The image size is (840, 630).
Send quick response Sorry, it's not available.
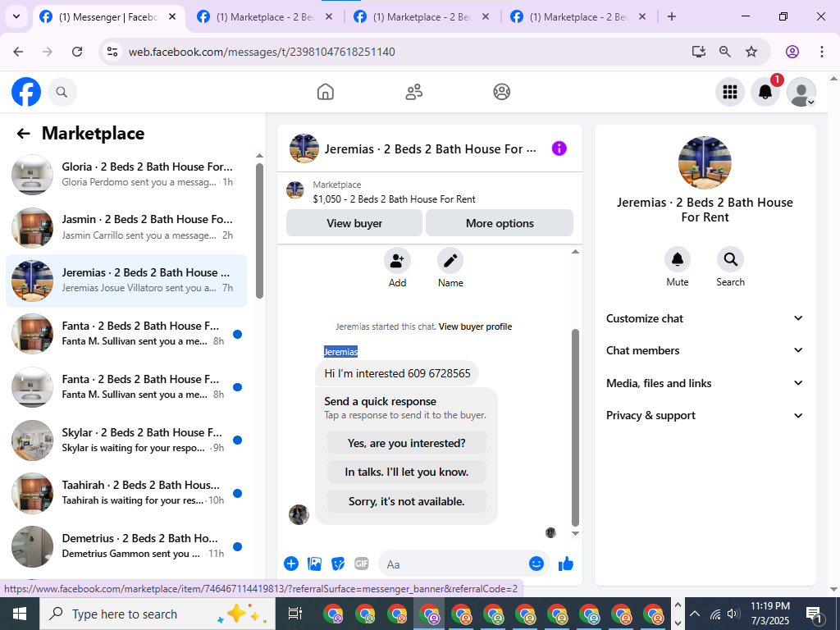(407, 501)
